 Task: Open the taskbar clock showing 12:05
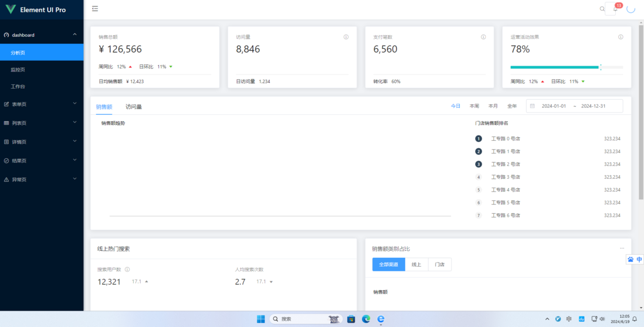coord(621,319)
